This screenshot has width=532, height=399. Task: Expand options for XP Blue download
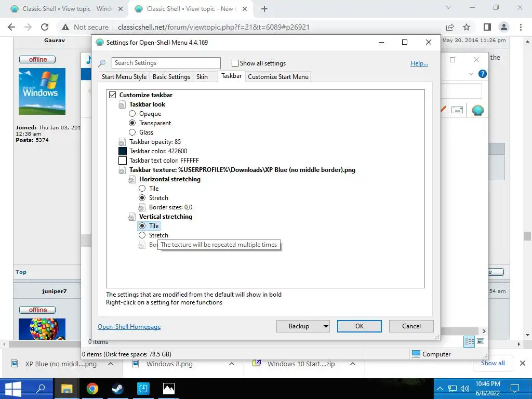click(x=111, y=364)
